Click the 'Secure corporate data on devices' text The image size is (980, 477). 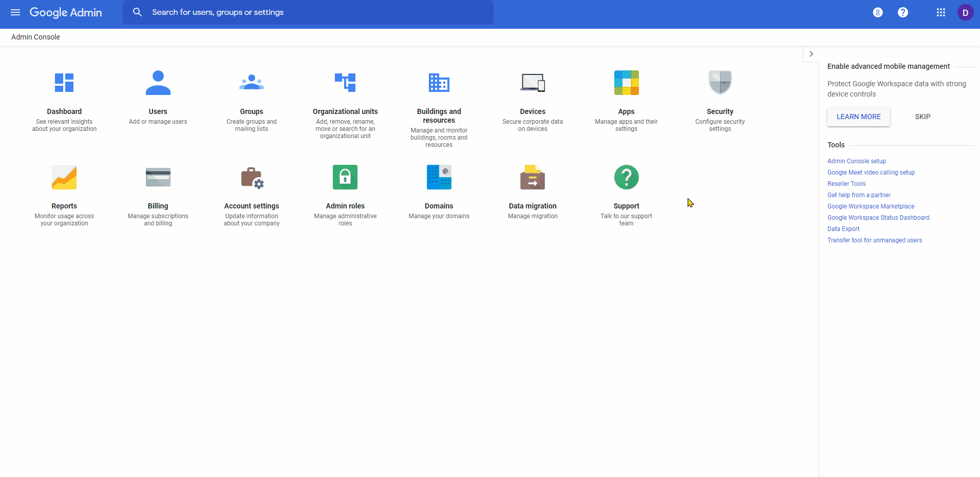tap(533, 125)
